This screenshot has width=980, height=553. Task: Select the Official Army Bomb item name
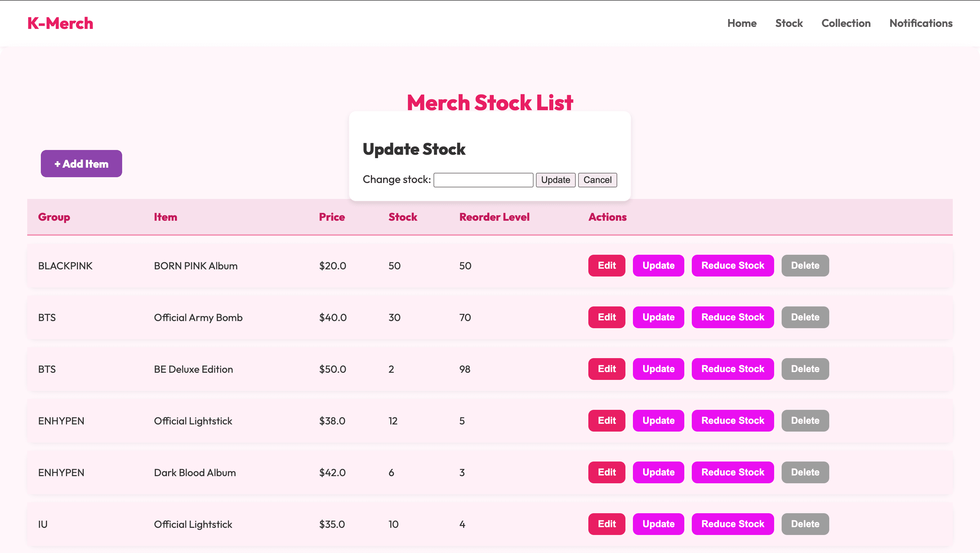198,318
